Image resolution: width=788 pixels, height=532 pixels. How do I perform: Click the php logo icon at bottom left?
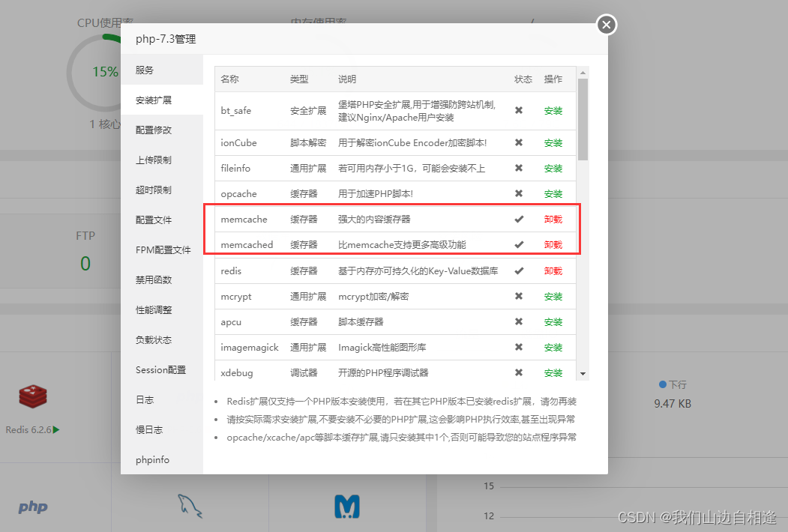coord(32,507)
